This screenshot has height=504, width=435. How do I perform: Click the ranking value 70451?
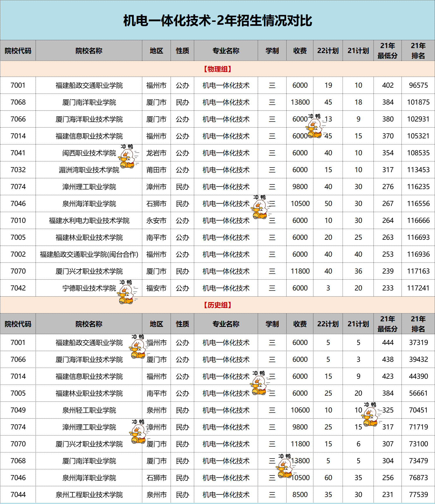tap(418, 410)
